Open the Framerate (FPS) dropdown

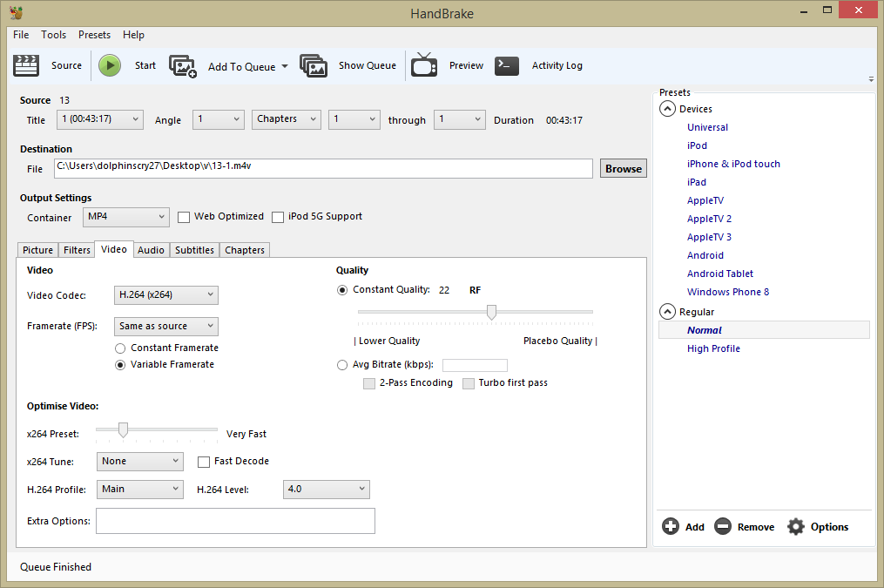point(166,327)
